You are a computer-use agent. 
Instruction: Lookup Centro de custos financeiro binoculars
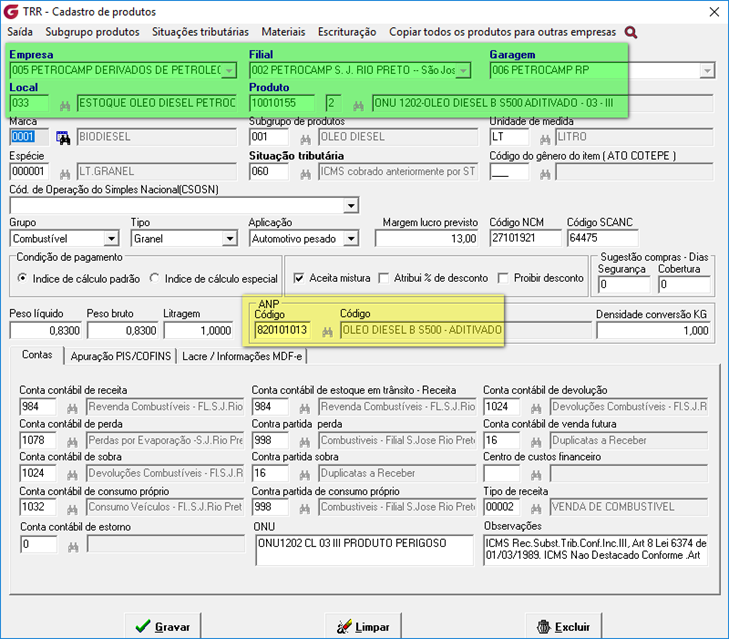click(536, 475)
